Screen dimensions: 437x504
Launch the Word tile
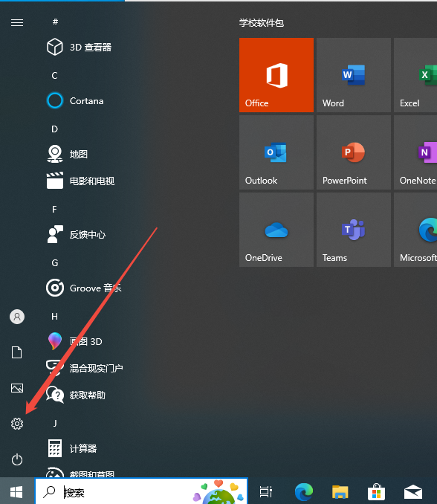pyautogui.click(x=354, y=75)
